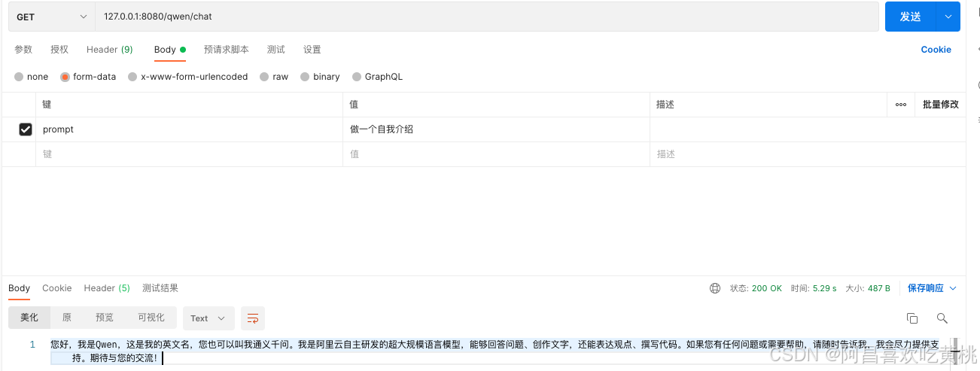The image size is (980, 371).
Task: Switch to the 参数 tab
Action: 23,50
